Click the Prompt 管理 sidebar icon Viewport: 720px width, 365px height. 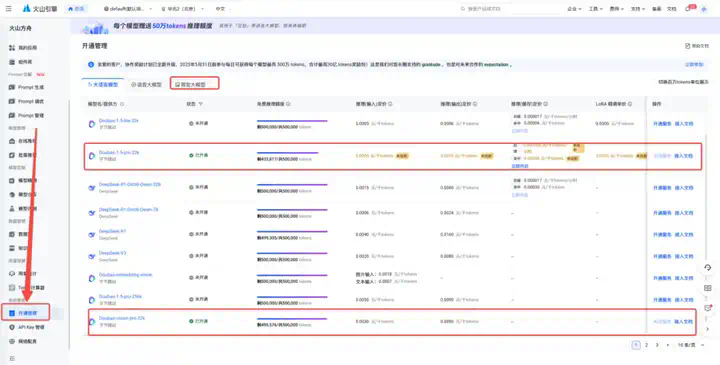click(12, 116)
